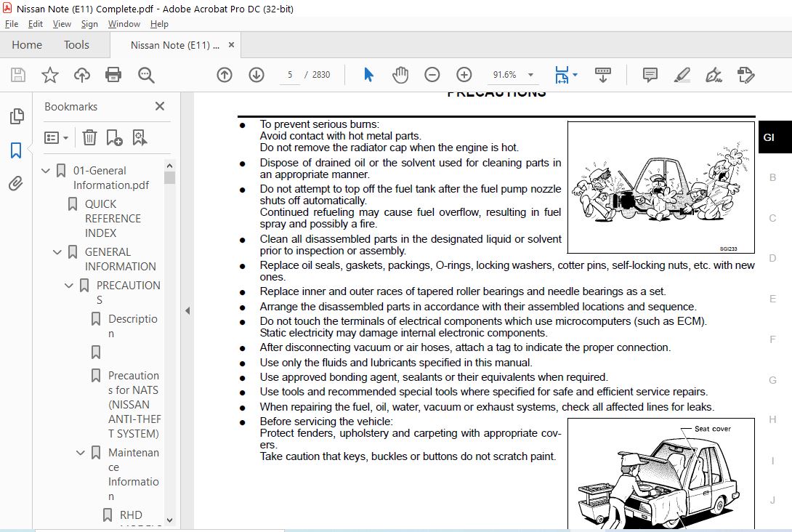The height and width of the screenshot is (532, 792).
Task: Delete selected bookmark trash icon
Action: [89, 137]
